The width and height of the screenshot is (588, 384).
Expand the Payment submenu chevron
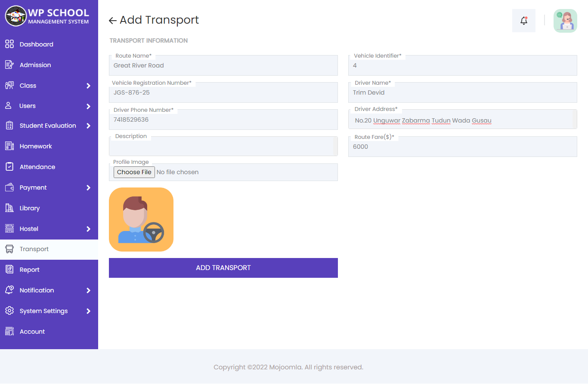point(88,187)
